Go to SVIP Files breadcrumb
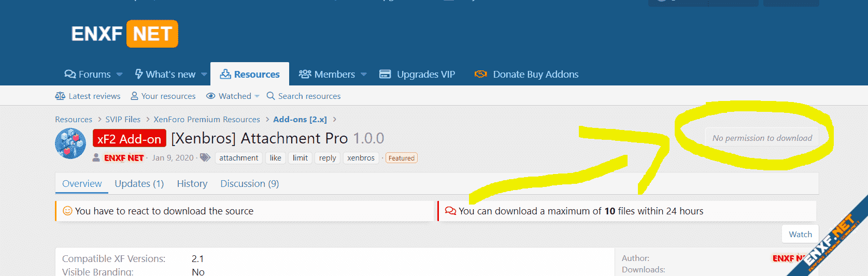The image size is (868, 276). 123,119
